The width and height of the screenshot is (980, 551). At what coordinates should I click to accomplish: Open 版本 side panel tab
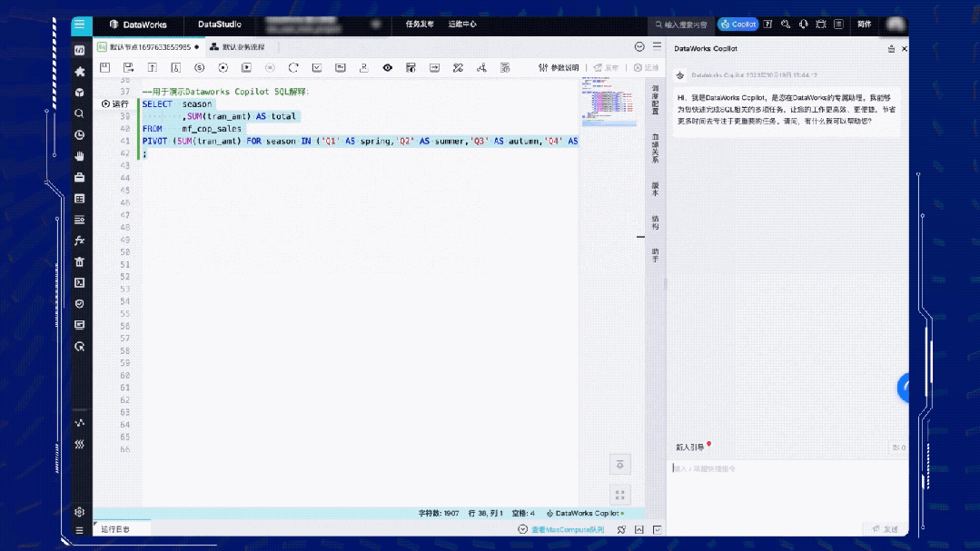coord(655,190)
